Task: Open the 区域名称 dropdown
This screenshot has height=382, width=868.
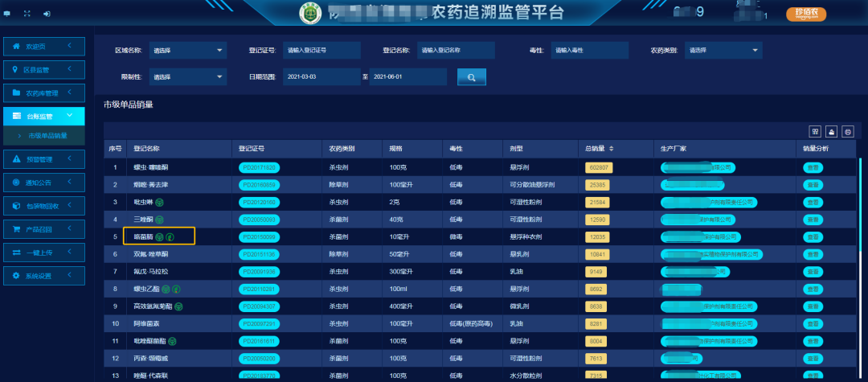Action: coord(188,51)
